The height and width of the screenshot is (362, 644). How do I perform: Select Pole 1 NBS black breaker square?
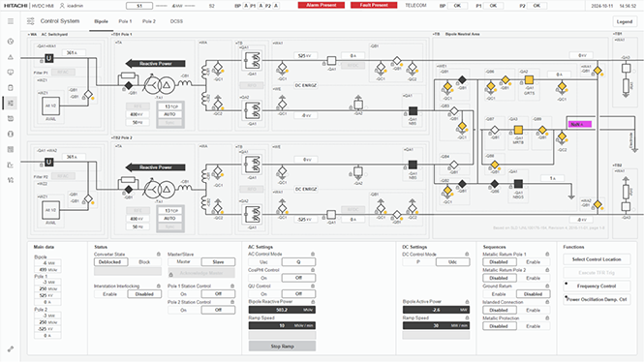413,110
